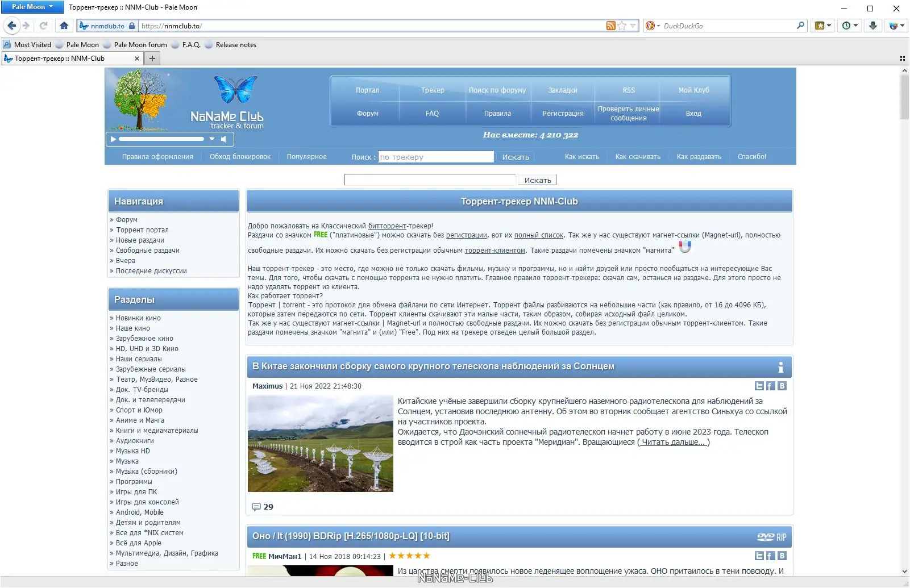Open the RSS site menu item
910x588 pixels.
[x=629, y=90]
